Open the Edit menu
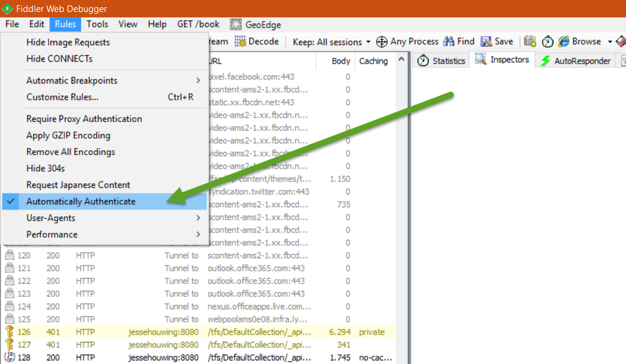 click(x=37, y=25)
